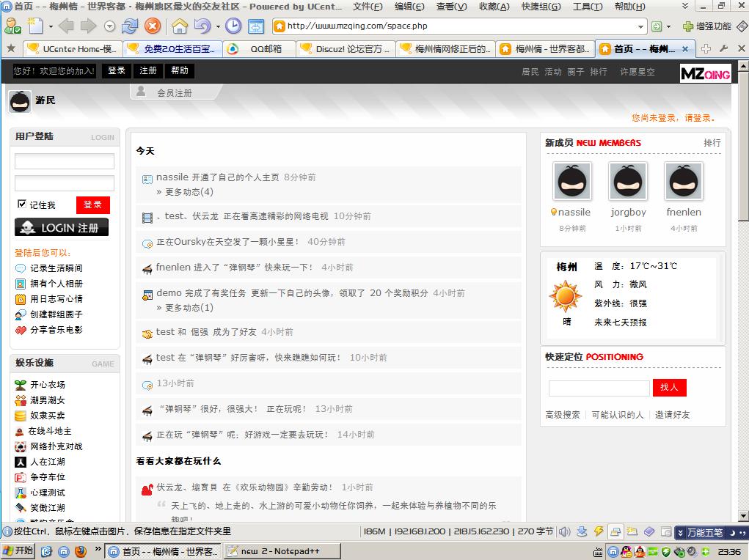Image resolution: width=749 pixels, height=560 pixels.
Task: Click the sun weather icon
Action: coord(566,296)
